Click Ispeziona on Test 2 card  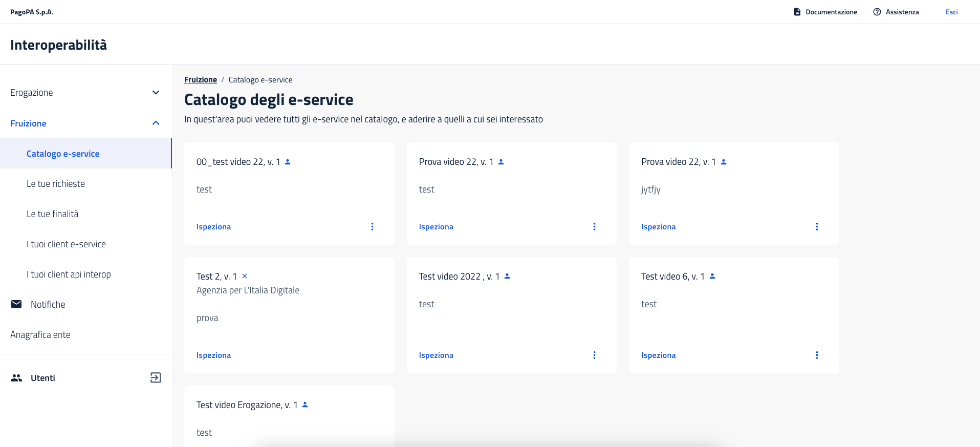[213, 355]
